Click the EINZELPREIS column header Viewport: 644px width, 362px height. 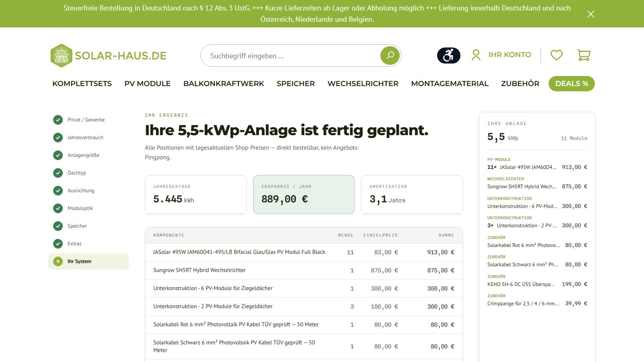[x=380, y=235]
